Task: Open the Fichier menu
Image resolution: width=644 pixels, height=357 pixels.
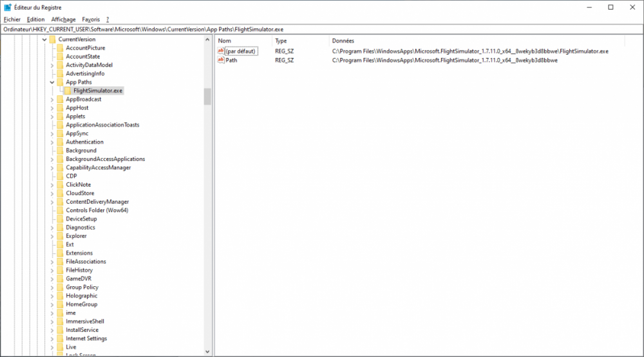Action: 12,19
